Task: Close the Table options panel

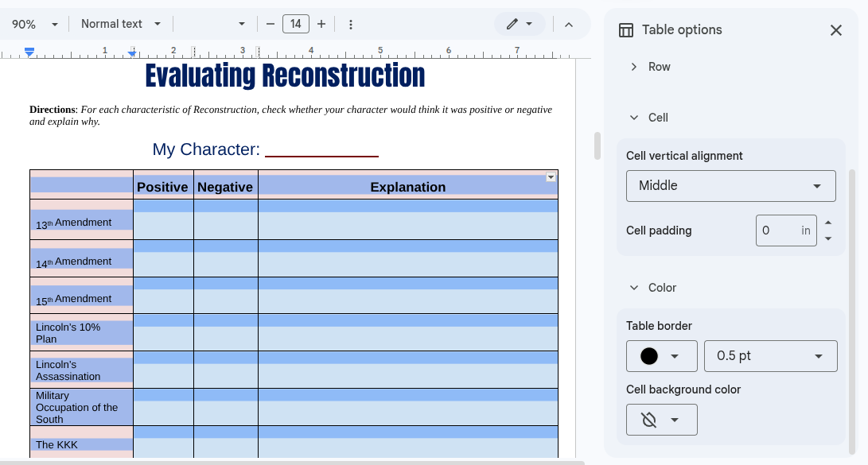Action: (835, 30)
